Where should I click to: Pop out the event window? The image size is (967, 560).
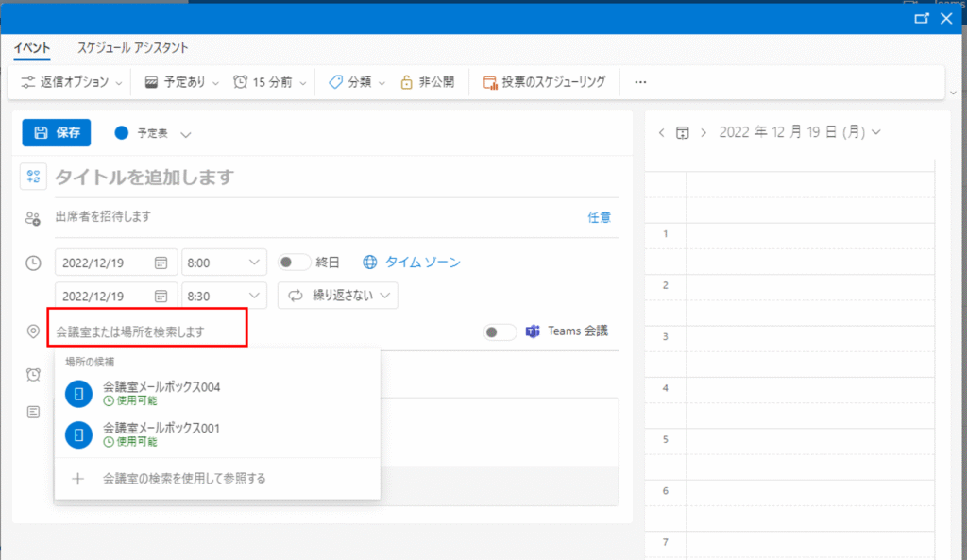point(922,19)
